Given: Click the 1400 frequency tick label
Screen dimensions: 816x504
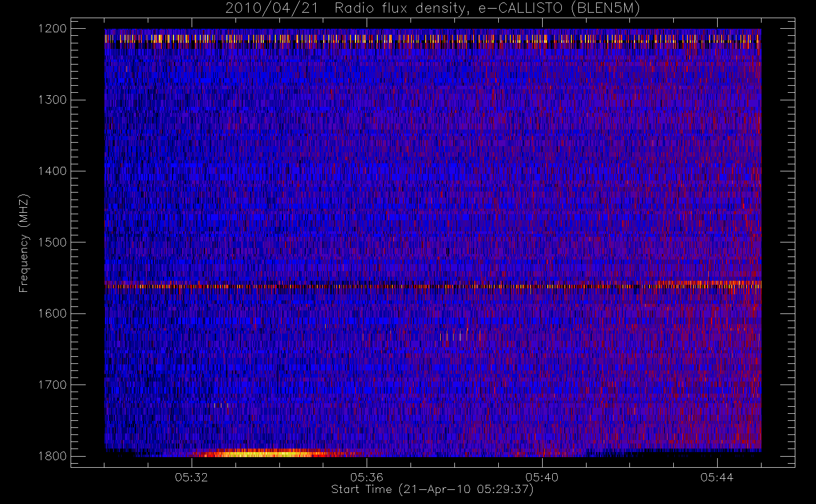Looking at the screenshot, I should click(x=52, y=171).
